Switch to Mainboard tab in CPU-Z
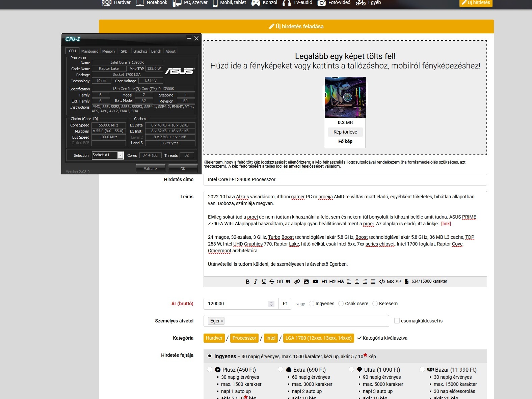 [x=90, y=51]
